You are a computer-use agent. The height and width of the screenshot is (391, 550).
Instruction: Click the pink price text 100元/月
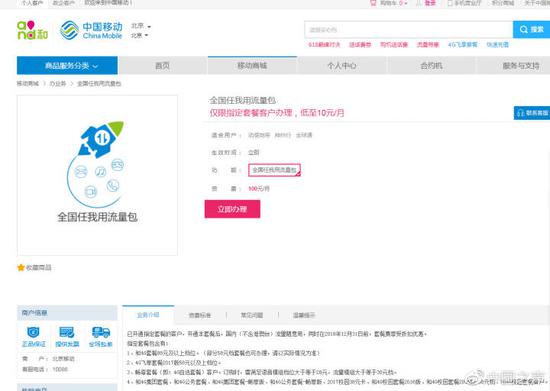(x=259, y=189)
